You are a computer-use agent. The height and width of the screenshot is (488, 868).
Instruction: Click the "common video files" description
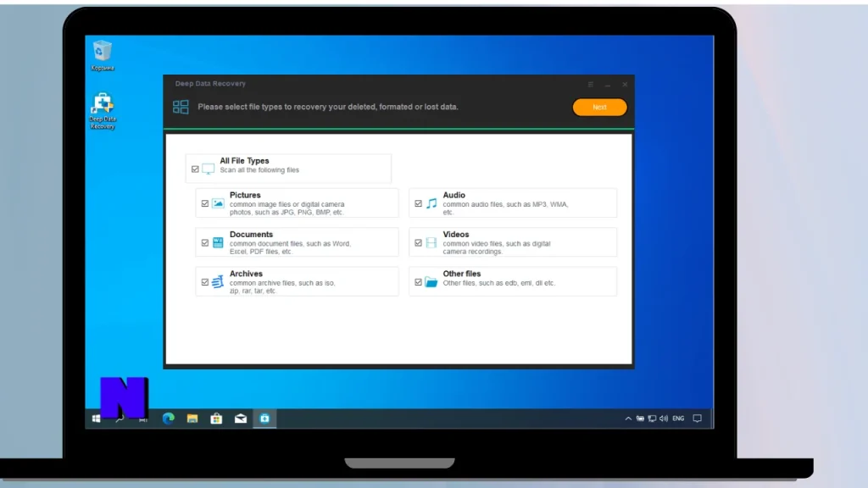(497, 247)
